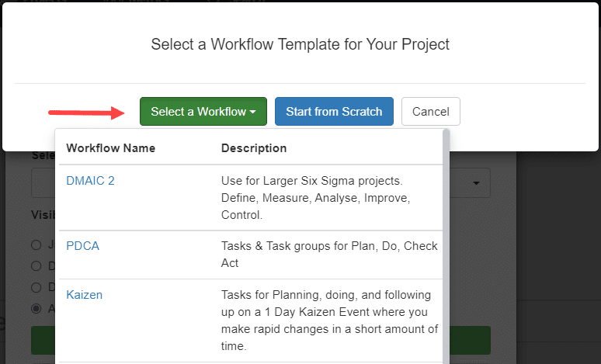Click the Start from Scratch button
Viewport: 601px width, 364px height.
coord(334,112)
